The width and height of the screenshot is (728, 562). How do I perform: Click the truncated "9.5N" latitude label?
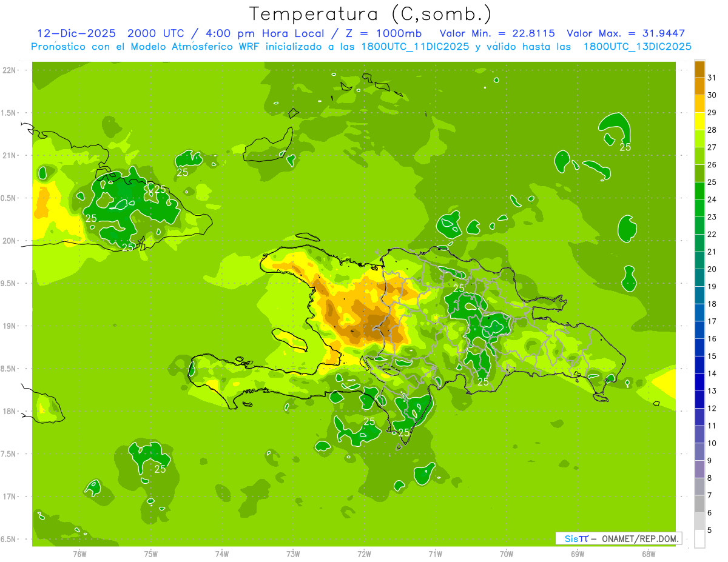[x=8, y=284]
